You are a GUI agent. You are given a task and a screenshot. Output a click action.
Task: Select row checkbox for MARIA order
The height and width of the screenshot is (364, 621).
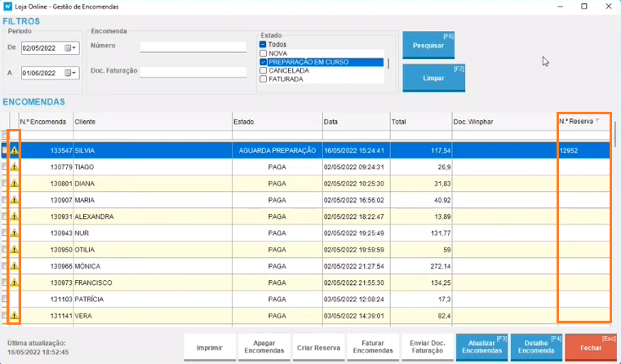(x=5, y=200)
